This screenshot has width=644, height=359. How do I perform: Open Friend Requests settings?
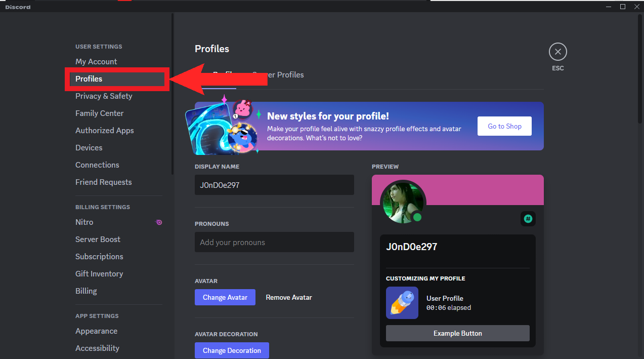tap(103, 182)
